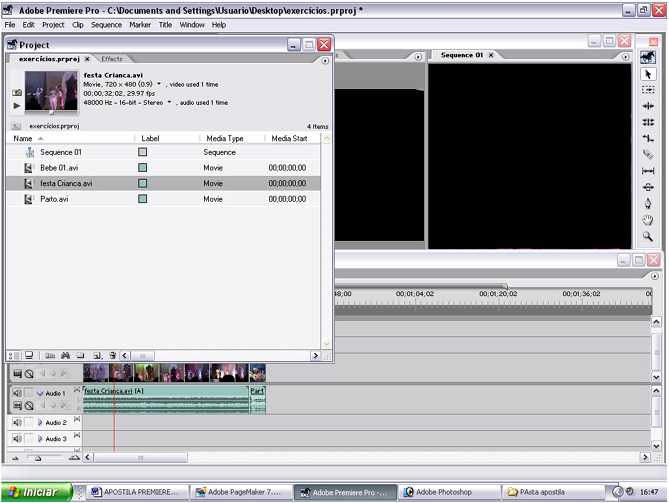This screenshot has height=503, width=669.
Task: Toggle Audio 3 track output speaker
Action: point(17,439)
